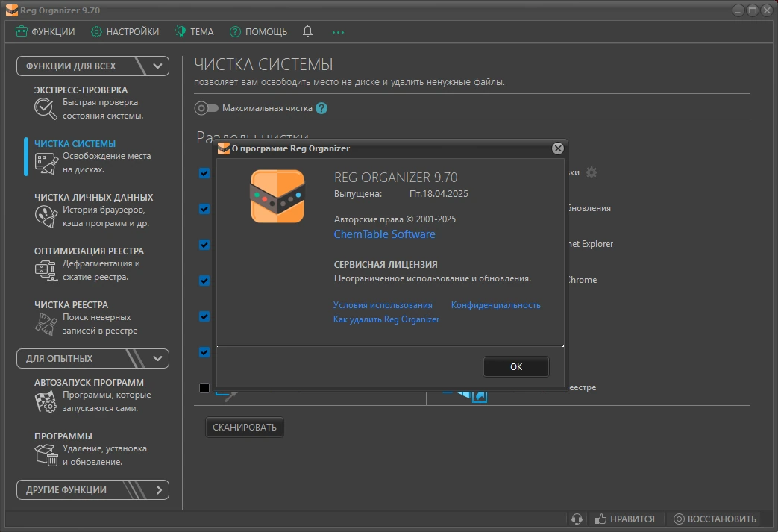Select the Экспресс-проверка magnifier icon
The width and height of the screenshot is (778, 532).
click(46, 109)
